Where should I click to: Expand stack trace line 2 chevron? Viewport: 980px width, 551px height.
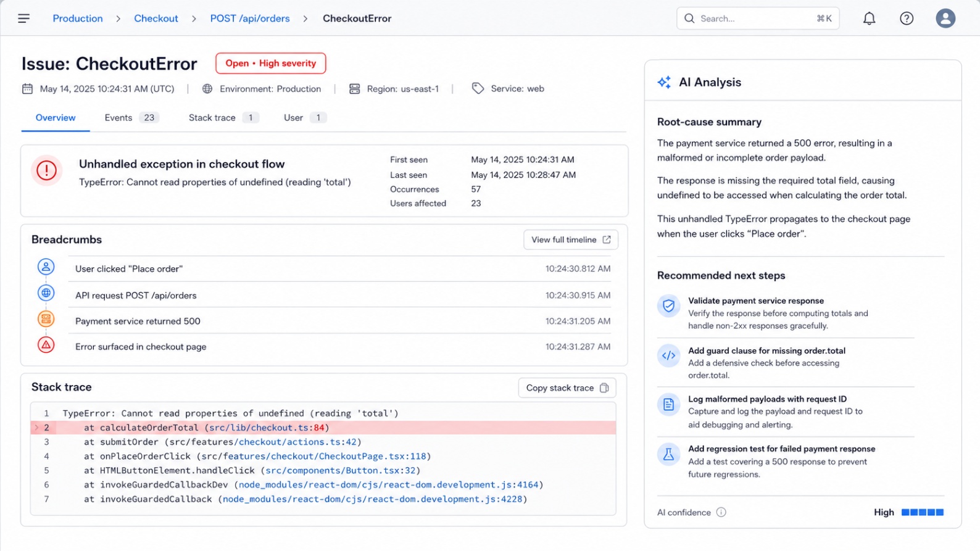pos(36,428)
